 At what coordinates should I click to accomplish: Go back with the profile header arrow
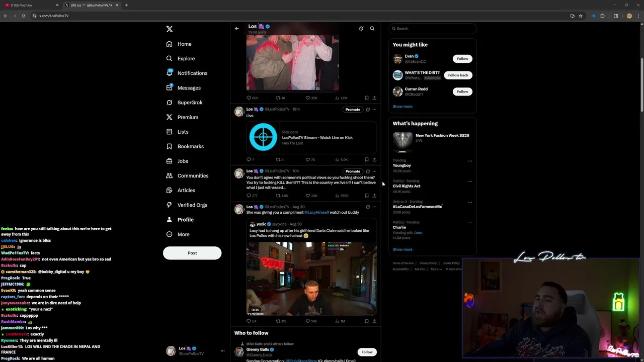pyautogui.click(x=237, y=29)
